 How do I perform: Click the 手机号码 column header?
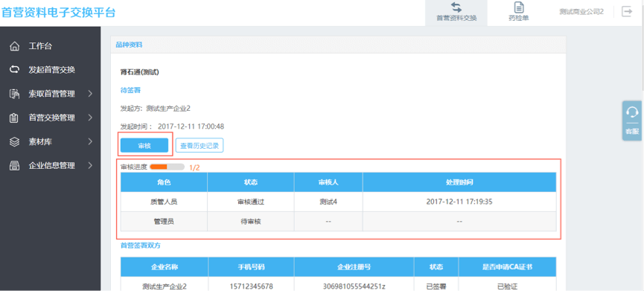point(251,266)
